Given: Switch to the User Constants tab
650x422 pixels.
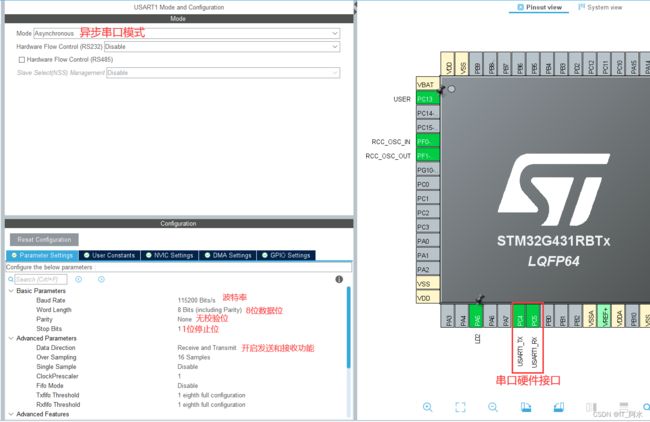Looking at the screenshot, I should (109, 255).
